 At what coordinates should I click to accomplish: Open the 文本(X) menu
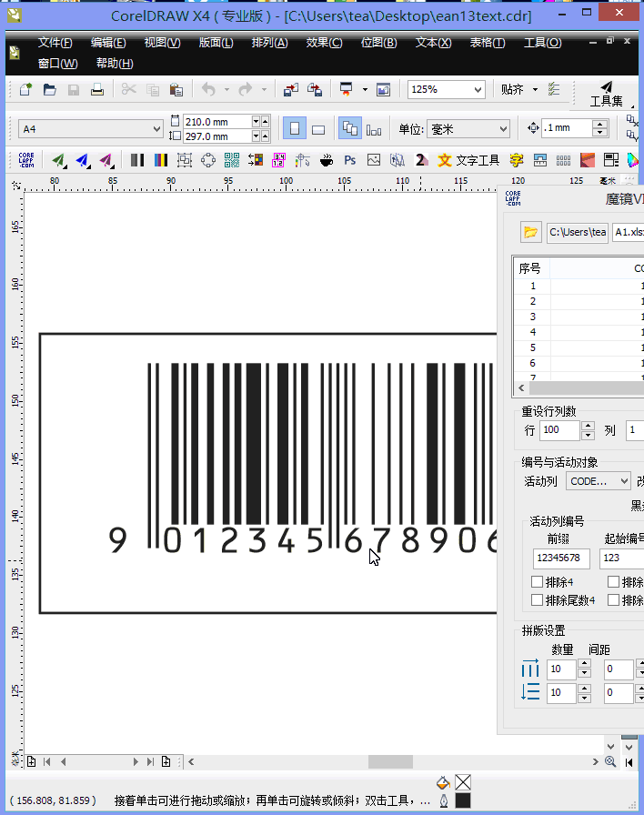coord(433,43)
